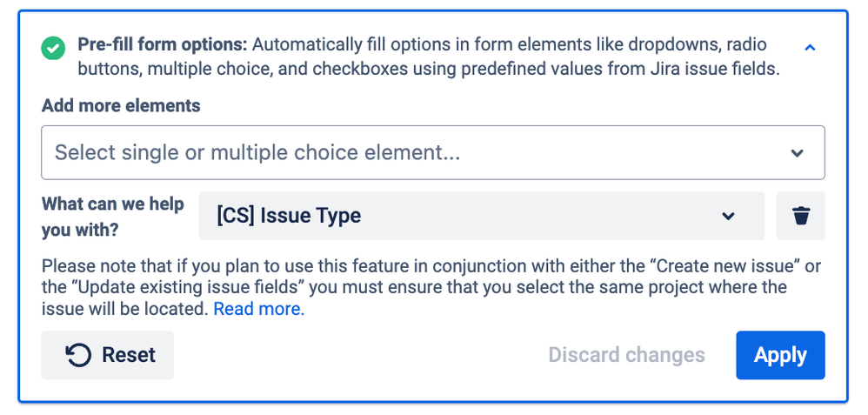Screen dimensions: 868x415
Task: Open the [CS] Issue Type dropdown
Action: click(481, 216)
